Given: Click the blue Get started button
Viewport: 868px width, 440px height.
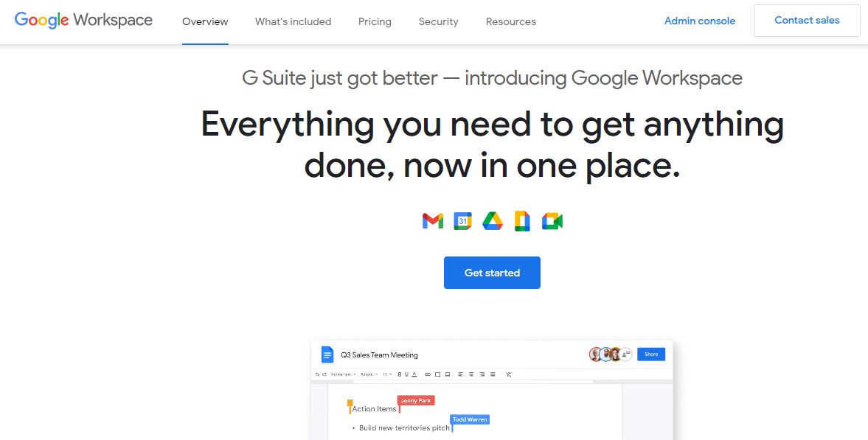Looking at the screenshot, I should [x=492, y=272].
